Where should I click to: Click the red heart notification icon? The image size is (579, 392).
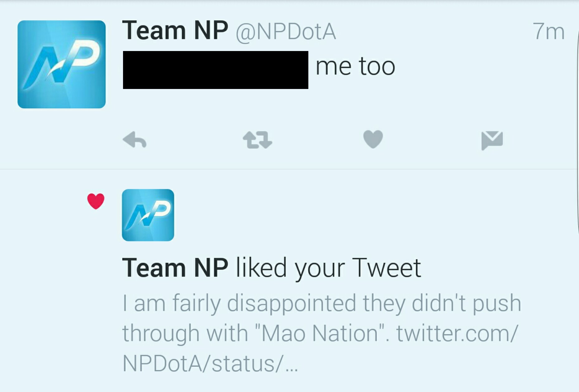click(96, 201)
